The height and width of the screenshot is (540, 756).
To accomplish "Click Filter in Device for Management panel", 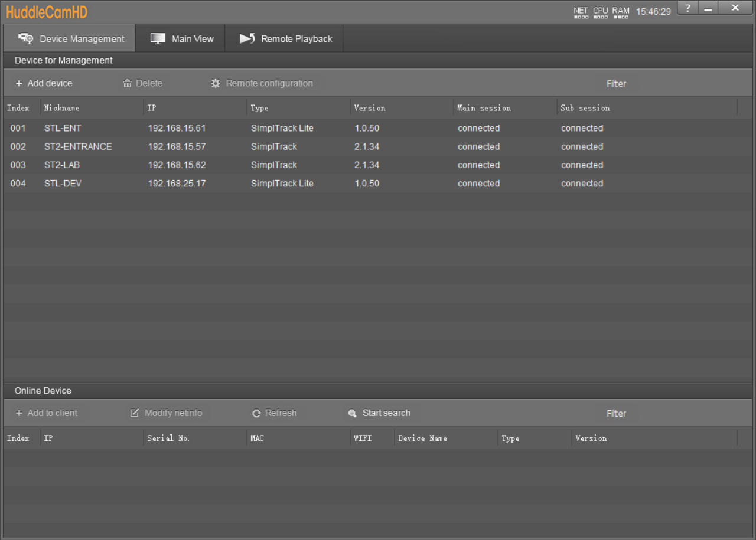I will [x=616, y=84].
